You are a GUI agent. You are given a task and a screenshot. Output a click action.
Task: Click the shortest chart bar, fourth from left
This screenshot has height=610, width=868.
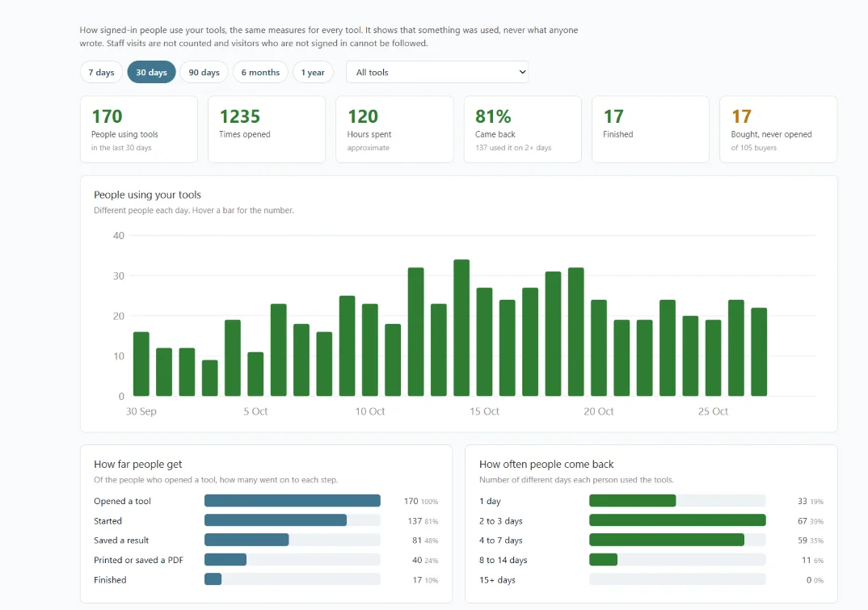click(210, 378)
